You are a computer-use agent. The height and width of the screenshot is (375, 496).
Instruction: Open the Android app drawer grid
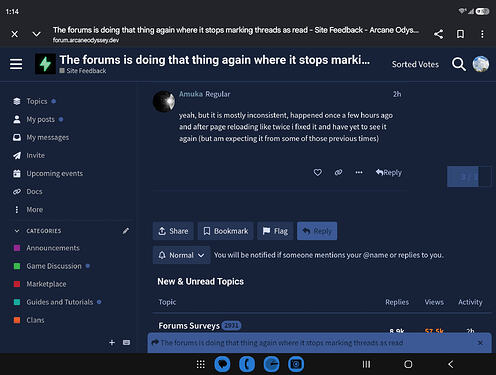point(200,364)
